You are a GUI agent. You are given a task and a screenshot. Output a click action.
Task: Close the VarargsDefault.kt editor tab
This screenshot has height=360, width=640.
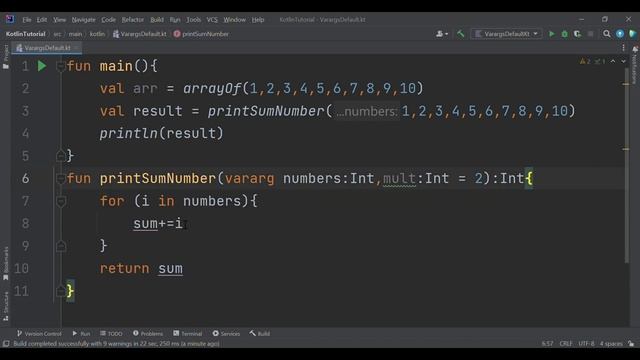click(76, 48)
